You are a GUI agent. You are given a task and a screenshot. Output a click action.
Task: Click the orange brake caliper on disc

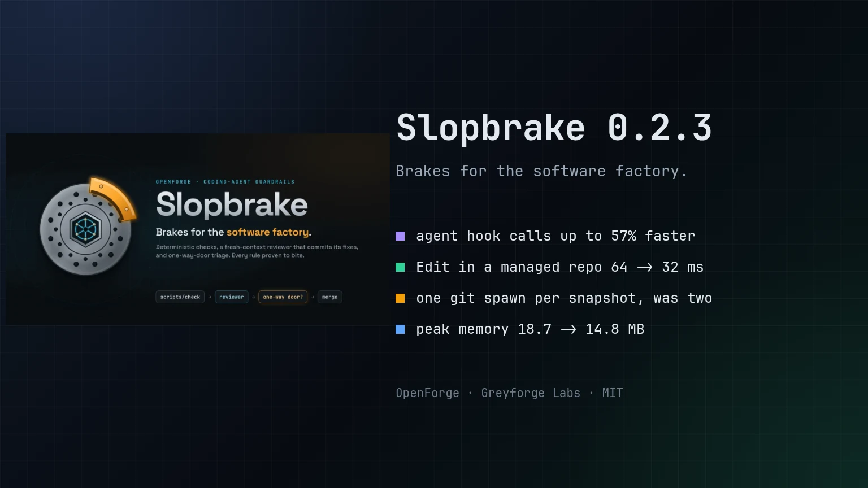tap(115, 198)
